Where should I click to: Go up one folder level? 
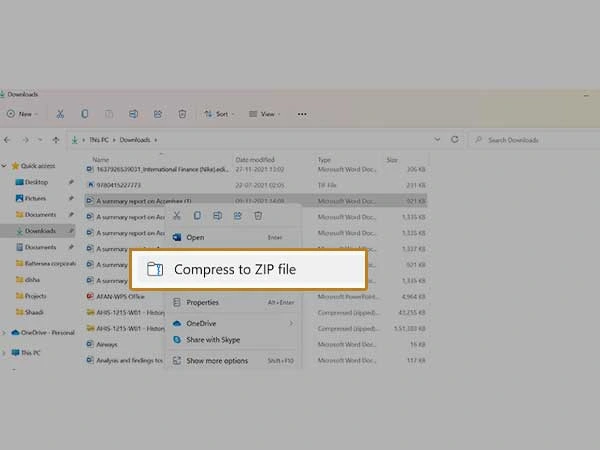tap(56, 140)
